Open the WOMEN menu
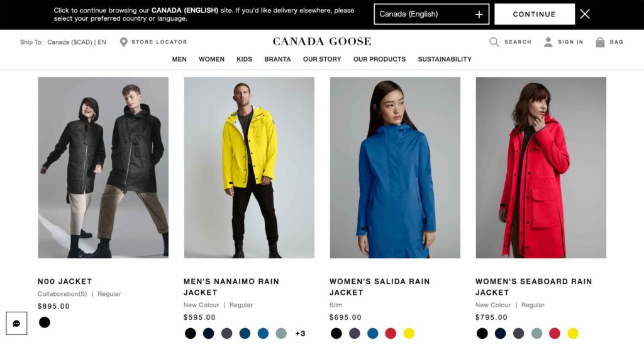The image size is (644, 347). (211, 59)
